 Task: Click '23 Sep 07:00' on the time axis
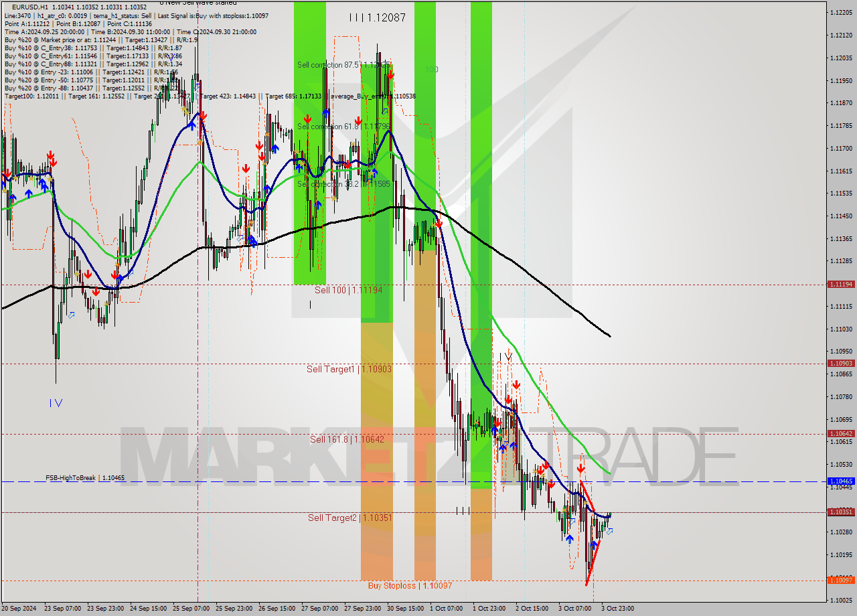point(62,609)
